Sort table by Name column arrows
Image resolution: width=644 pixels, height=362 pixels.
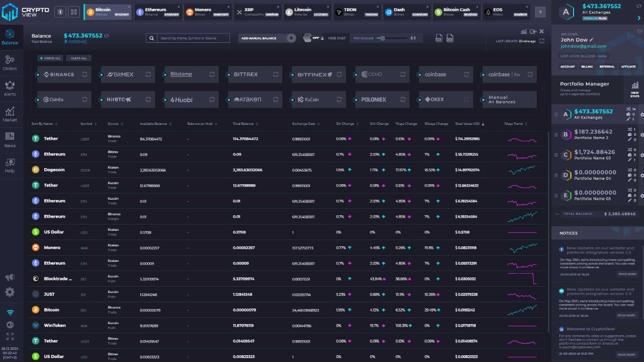click(x=56, y=124)
